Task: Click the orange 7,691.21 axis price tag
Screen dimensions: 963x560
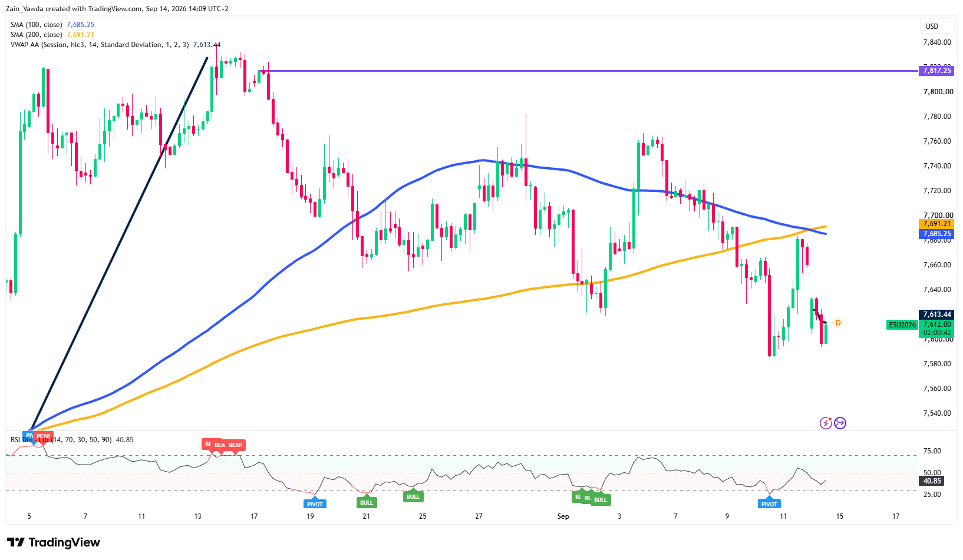Action: 937,224
